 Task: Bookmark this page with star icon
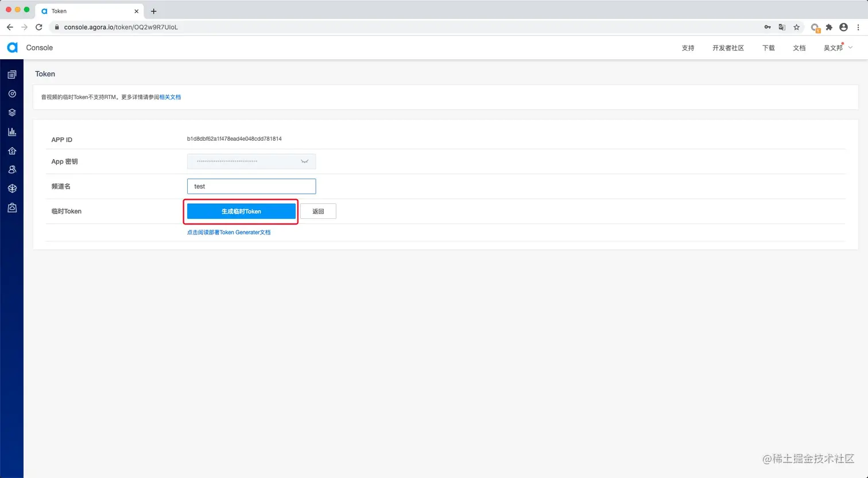[797, 27]
